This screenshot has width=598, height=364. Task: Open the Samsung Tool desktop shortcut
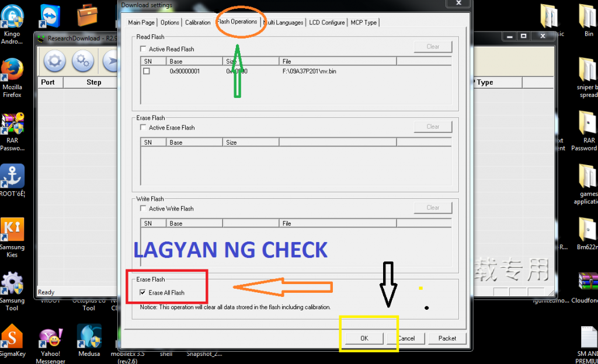[x=12, y=285]
